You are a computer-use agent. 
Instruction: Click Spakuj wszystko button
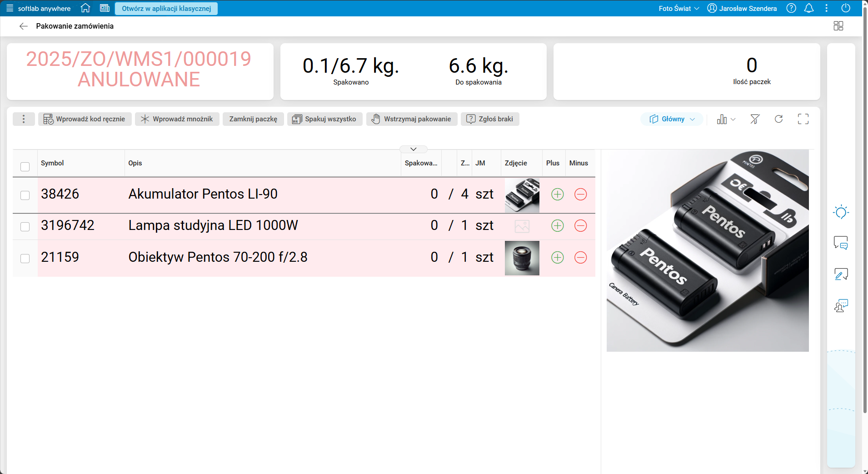click(324, 119)
